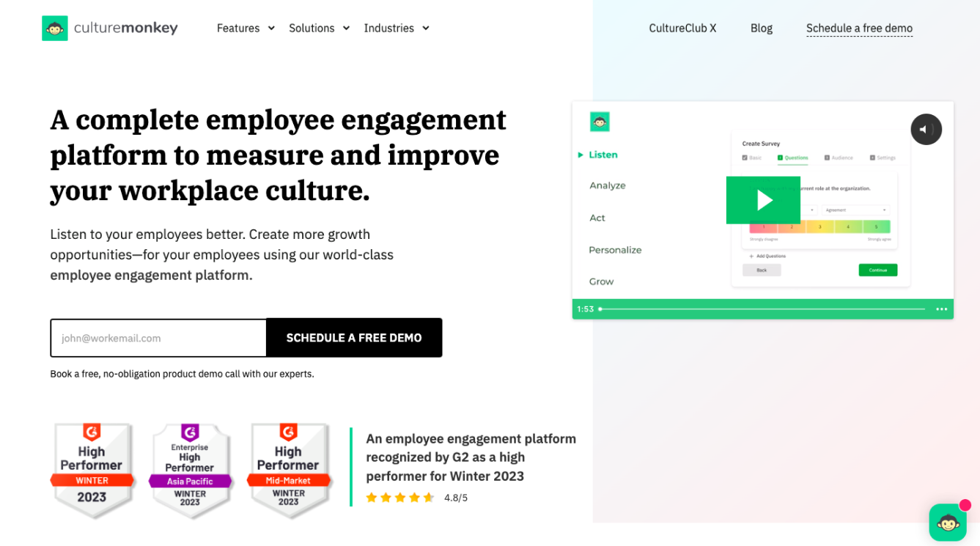The image size is (980, 546).
Task: Tick the Audience step checkbox
Action: (x=827, y=158)
